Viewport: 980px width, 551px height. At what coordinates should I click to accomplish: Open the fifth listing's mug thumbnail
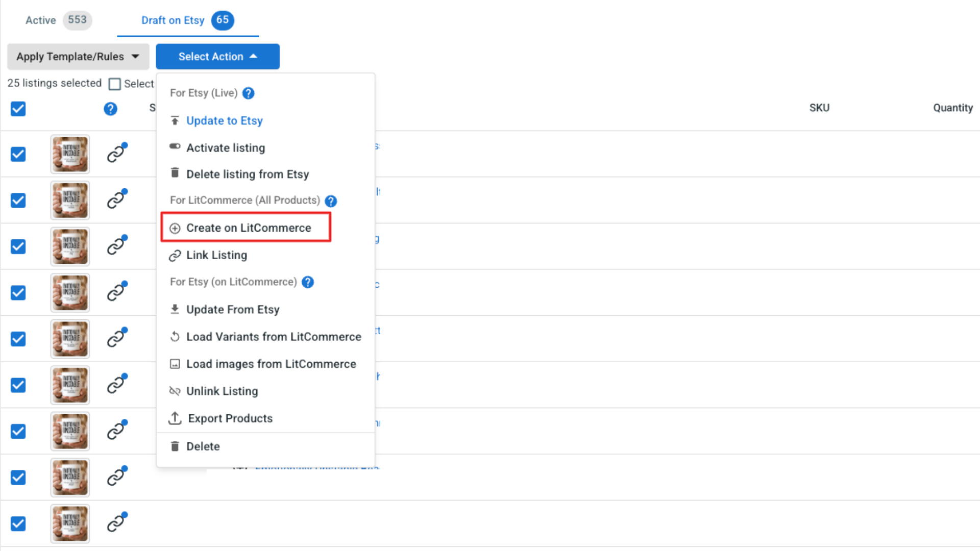coord(70,339)
